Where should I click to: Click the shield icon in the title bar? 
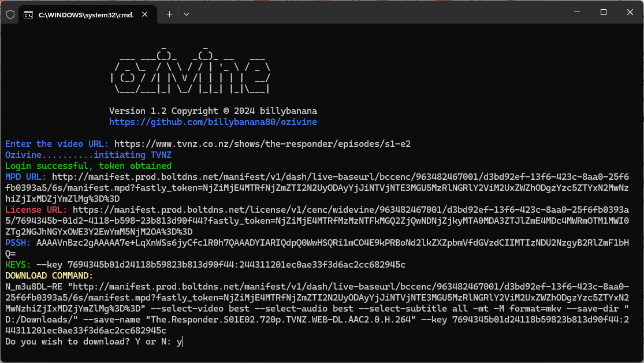click(x=10, y=15)
